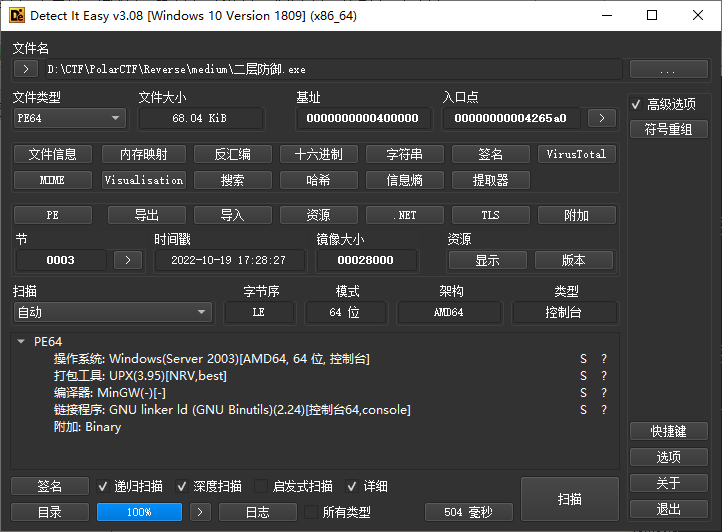This screenshot has height=532, width=722.
Task: Open the 导入 imports view
Action: [233, 215]
